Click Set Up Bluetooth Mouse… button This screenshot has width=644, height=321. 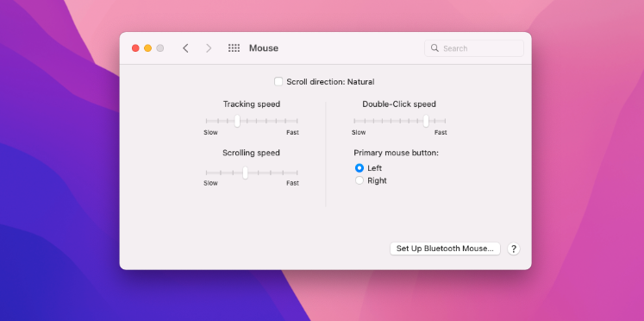coord(445,249)
